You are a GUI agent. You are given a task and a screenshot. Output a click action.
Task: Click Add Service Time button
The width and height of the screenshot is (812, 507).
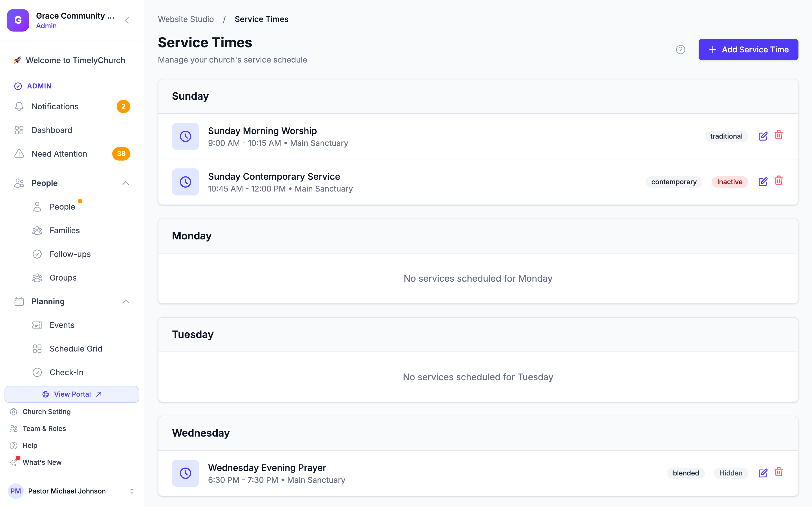(x=748, y=50)
